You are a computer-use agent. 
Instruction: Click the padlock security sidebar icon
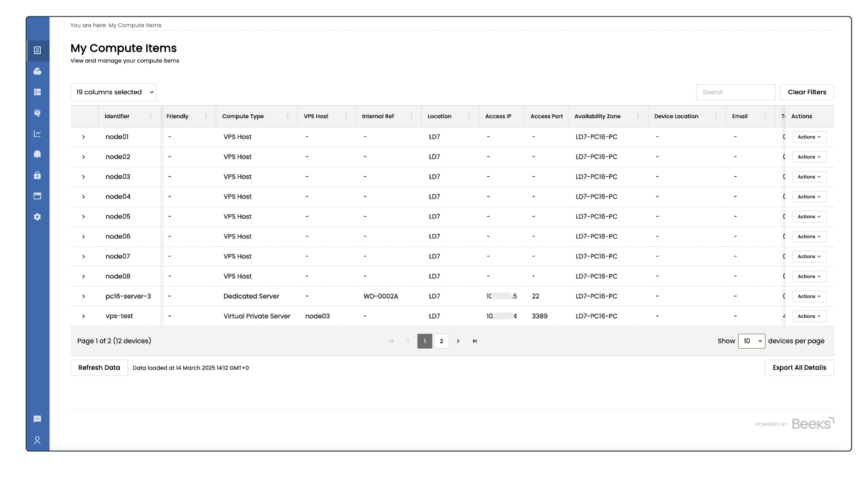click(37, 175)
